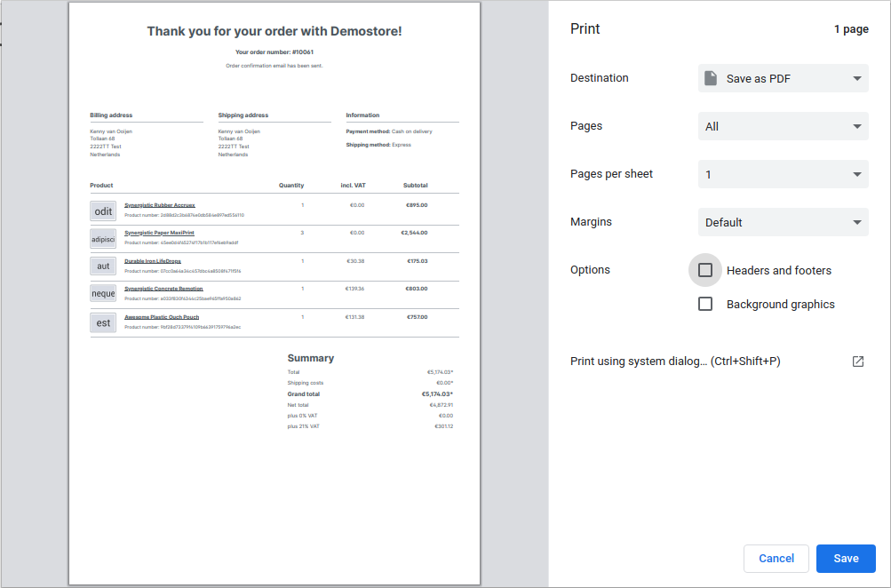Click the 'Quantity' column header
Viewport: 891px width, 588px height.
coord(291,186)
